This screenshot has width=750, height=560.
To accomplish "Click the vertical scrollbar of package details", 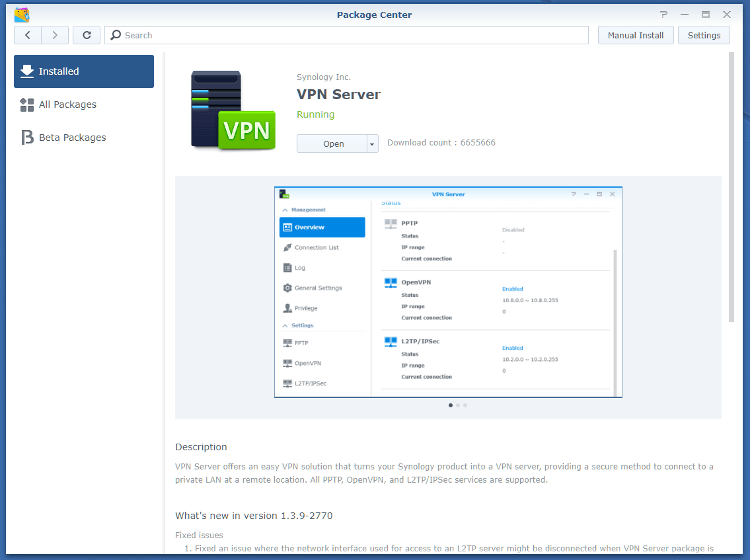I will (731, 187).
